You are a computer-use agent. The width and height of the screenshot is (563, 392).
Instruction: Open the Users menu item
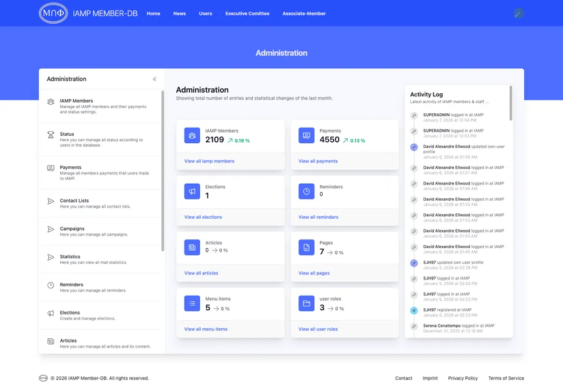pos(205,14)
